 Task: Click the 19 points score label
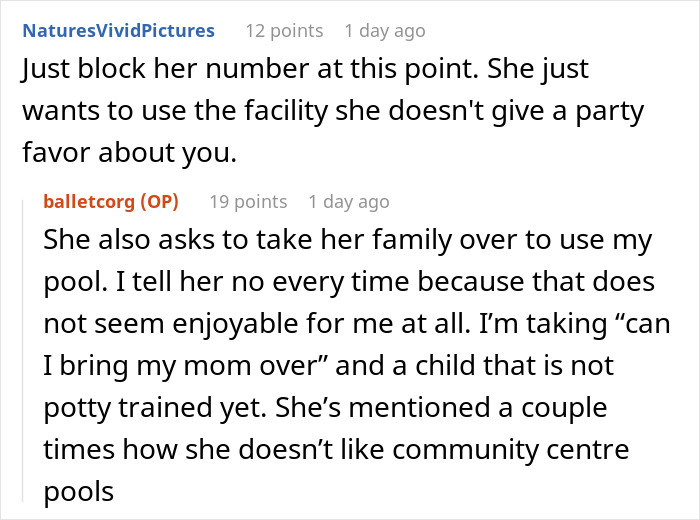248,201
